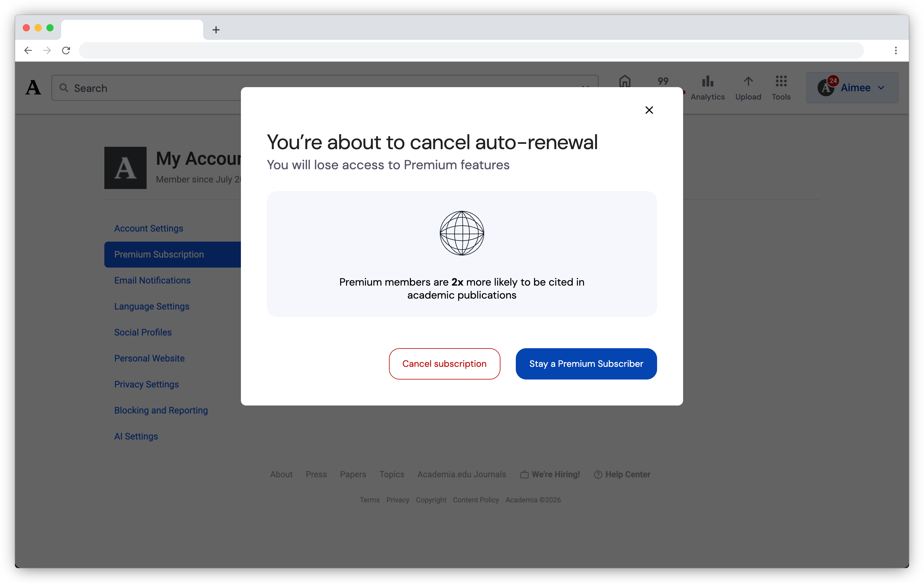Follow the Papers footer link
Image resolution: width=924 pixels, height=583 pixels.
[353, 474]
